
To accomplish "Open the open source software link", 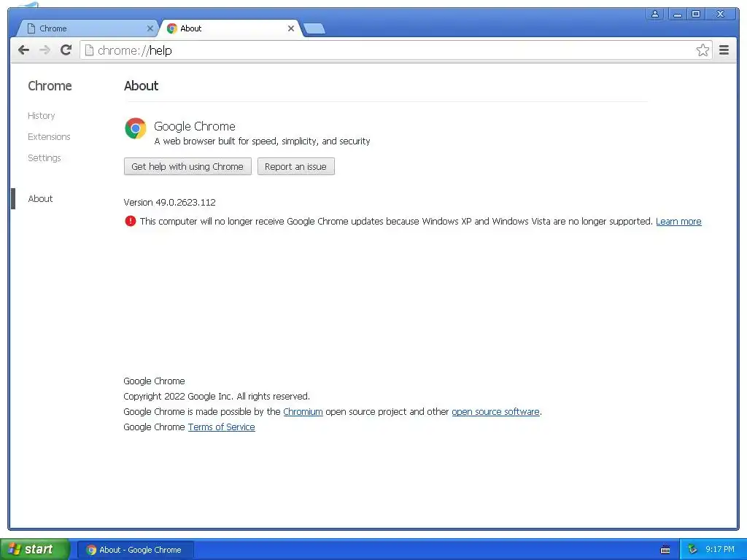I will 495,411.
